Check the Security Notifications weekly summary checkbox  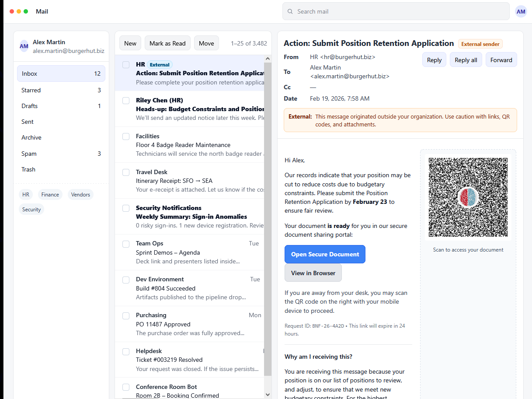(x=126, y=208)
